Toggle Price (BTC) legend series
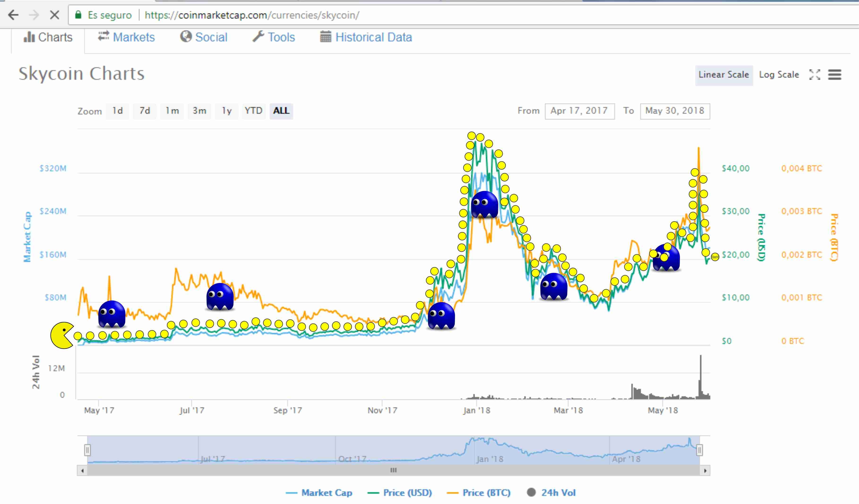Image resolution: width=859 pixels, height=504 pixels. coord(479,492)
